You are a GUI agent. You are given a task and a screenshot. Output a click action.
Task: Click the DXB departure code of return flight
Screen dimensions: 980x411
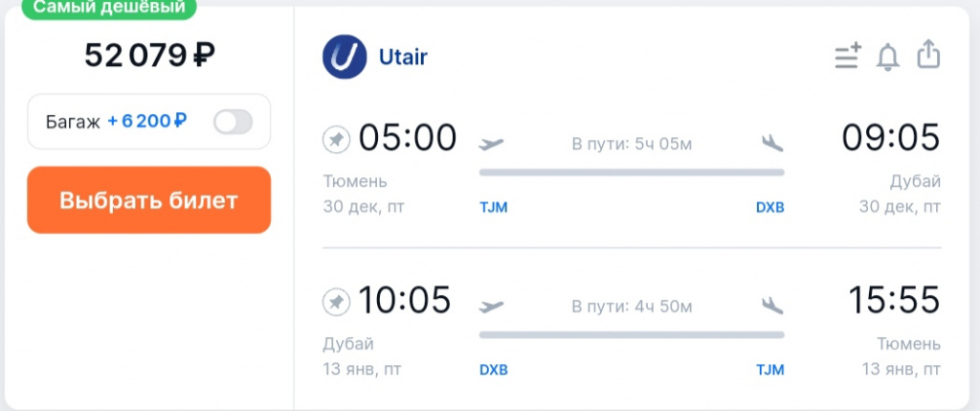[x=493, y=370]
